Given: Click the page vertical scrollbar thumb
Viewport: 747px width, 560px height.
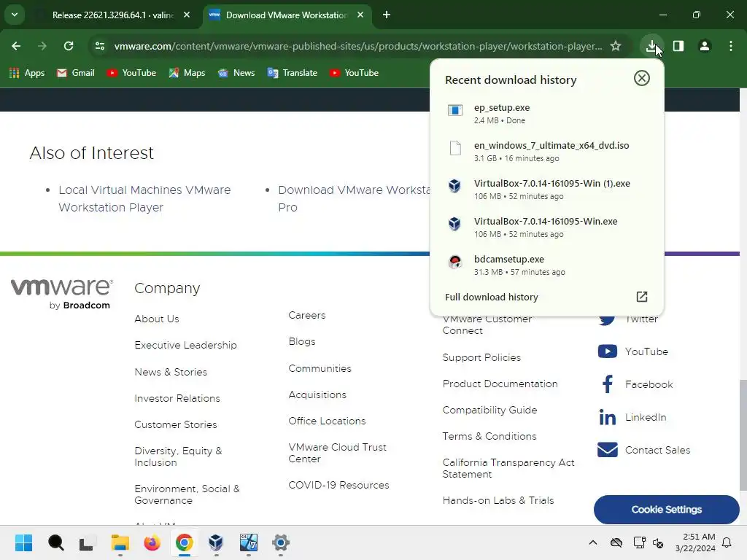Looking at the screenshot, I should point(743,435).
